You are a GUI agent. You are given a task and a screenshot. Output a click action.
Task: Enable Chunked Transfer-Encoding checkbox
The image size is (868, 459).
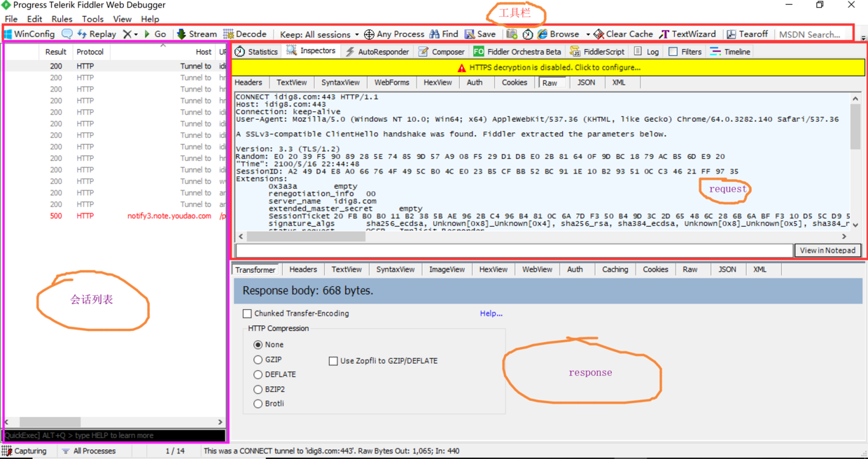(247, 313)
